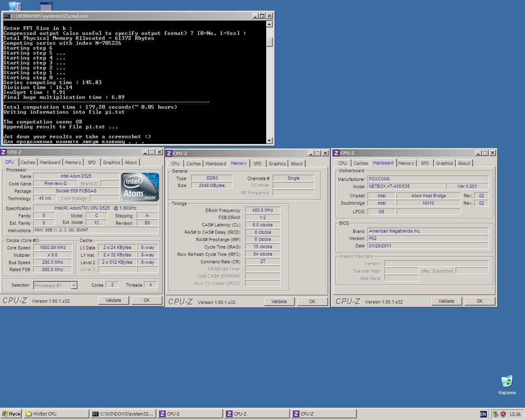This screenshot has width=525, height=420.
Task: Open the Пуск Start button
Action: point(11,414)
